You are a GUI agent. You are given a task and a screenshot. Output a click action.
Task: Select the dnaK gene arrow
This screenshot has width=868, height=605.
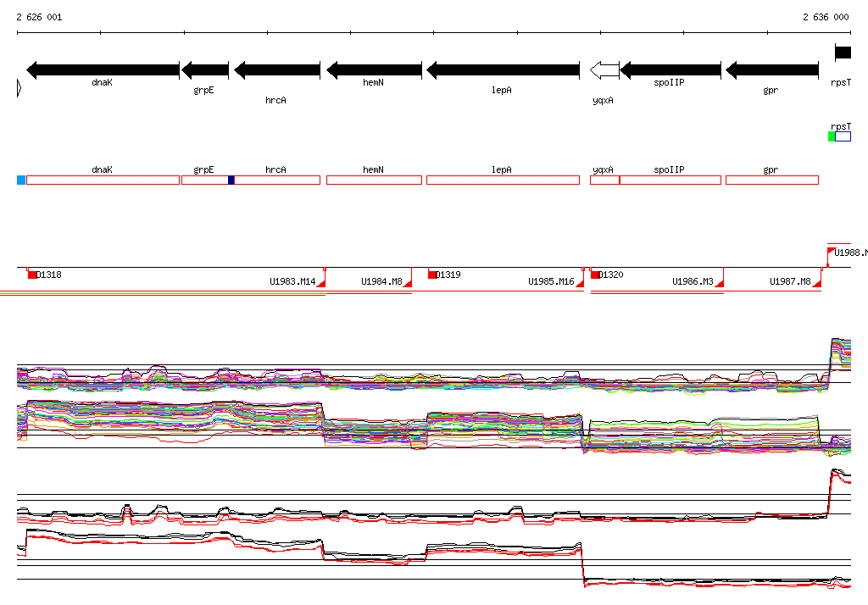(x=103, y=70)
